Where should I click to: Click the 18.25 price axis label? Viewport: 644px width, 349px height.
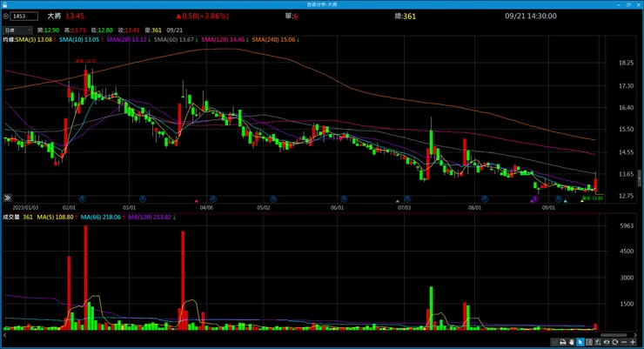[x=626, y=63]
